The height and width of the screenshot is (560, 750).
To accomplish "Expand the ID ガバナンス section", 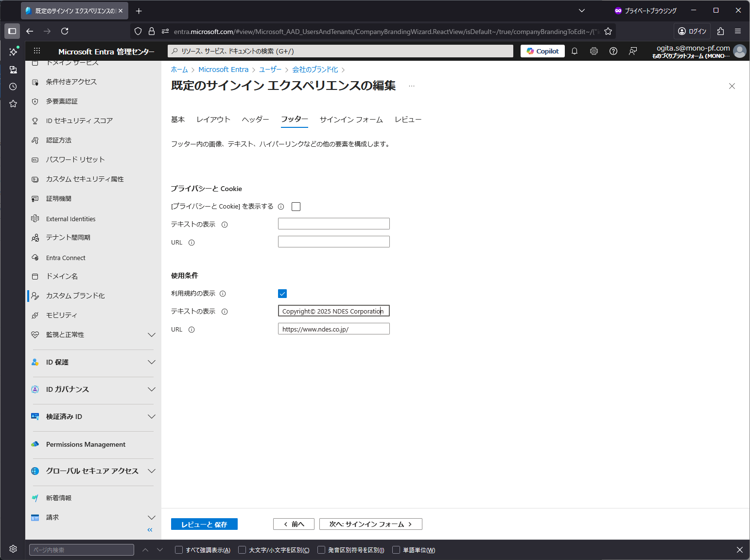I will (x=151, y=389).
